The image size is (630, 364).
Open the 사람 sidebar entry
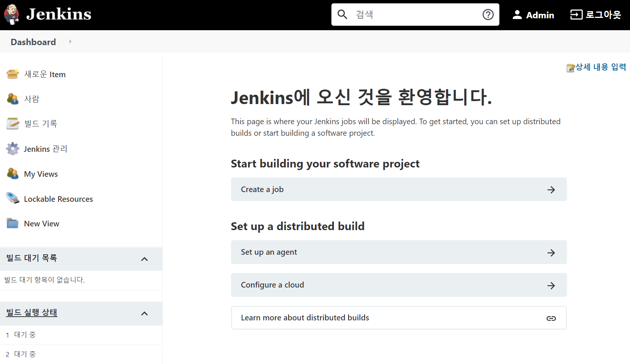[x=32, y=99]
